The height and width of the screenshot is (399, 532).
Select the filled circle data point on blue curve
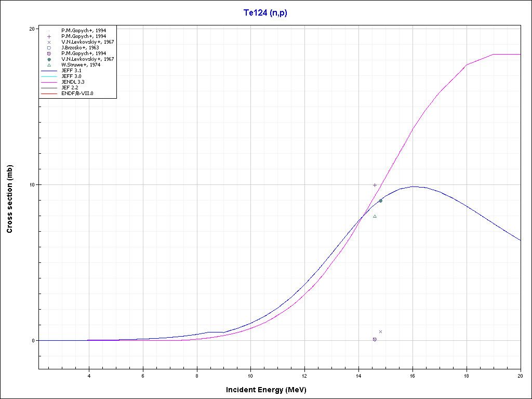pos(380,201)
